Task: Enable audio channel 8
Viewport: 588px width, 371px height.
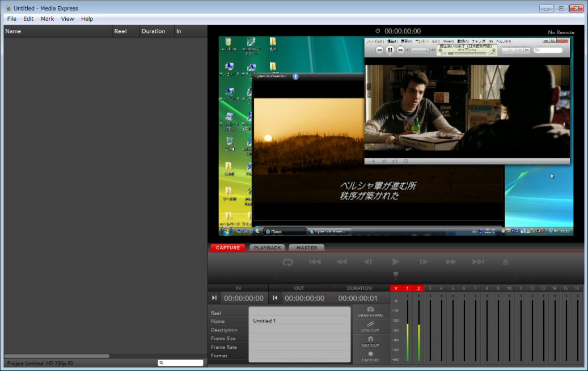Action: [x=487, y=288]
